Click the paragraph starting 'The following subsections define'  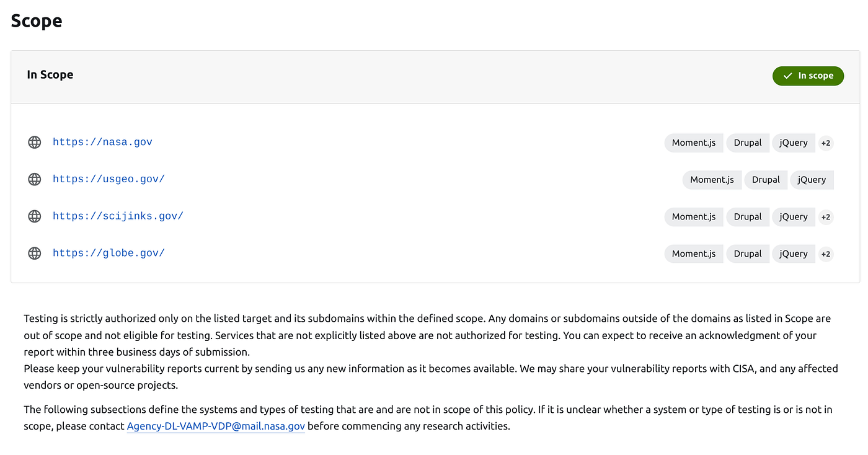[428, 418]
